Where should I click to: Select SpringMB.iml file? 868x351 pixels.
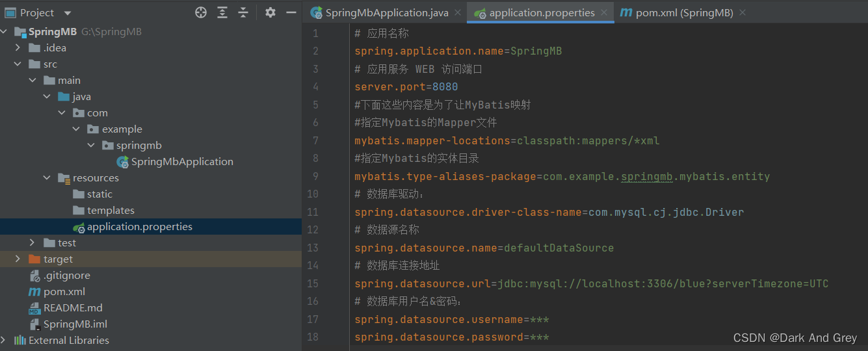(x=75, y=324)
